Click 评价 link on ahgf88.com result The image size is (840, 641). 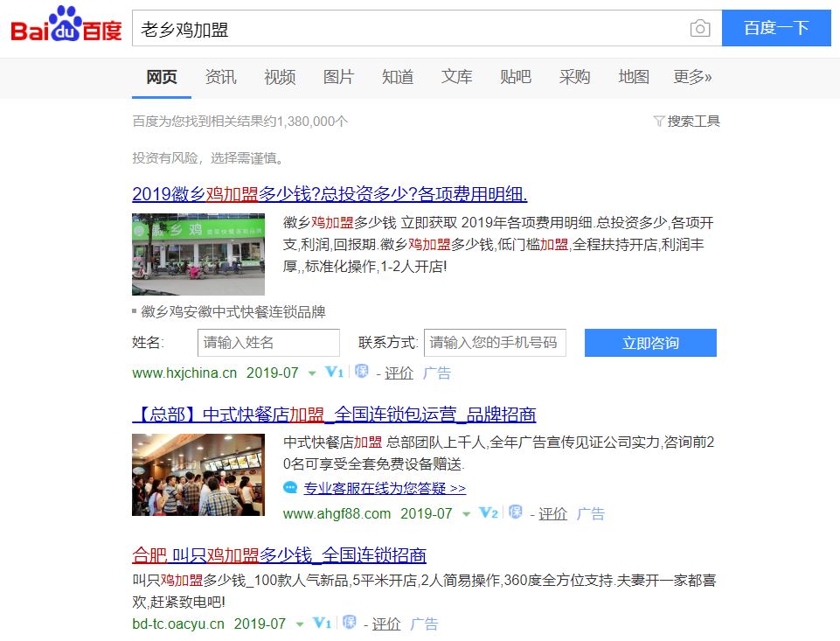click(552, 514)
